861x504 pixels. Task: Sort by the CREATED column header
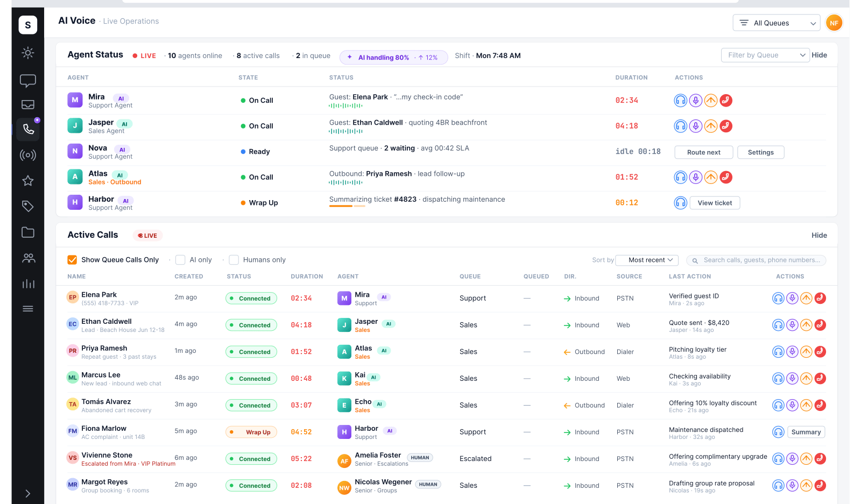pos(189,276)
